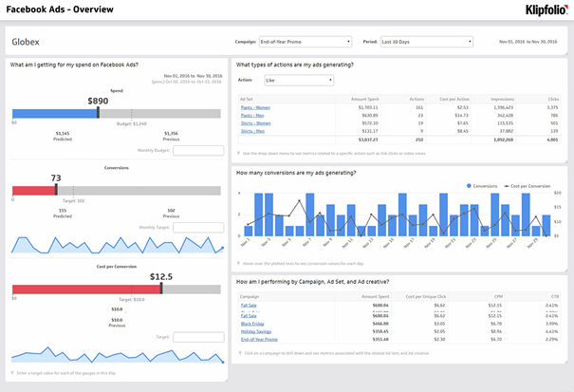The width and height of the screenshot is (574, 392).
Task: Expand the Action dropdown set to Like
Action: pos(299,81)
